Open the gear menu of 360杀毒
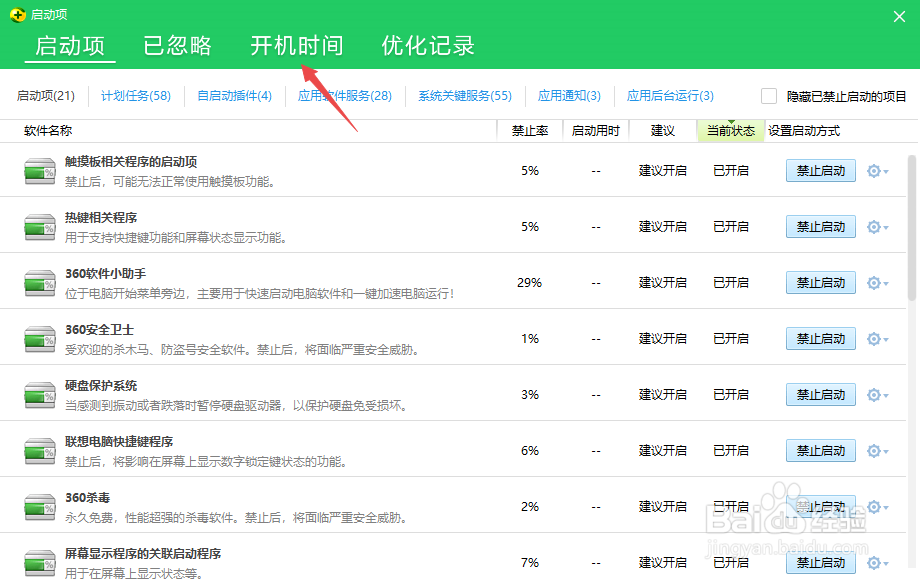Viewport: 920px width, 580px height. [878, 507]
